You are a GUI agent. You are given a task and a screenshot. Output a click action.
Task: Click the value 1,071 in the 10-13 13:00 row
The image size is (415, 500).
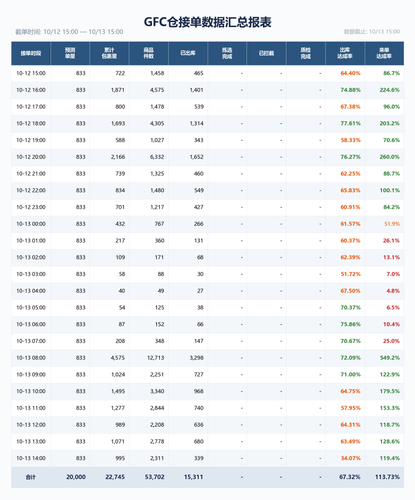pyautogui.click(x=118, y=442)
